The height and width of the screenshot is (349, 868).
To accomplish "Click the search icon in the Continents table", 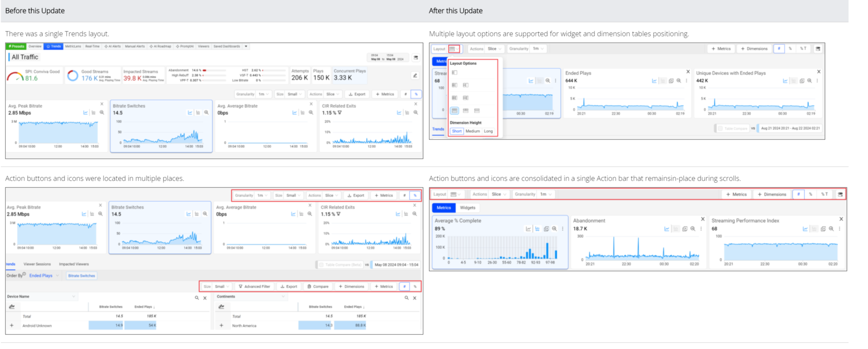I will pos(406,298).
